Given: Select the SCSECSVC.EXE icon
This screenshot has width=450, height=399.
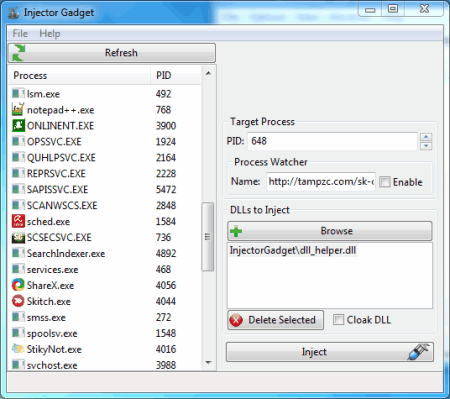Looking at the screenshot, I should tap(18, 237).
